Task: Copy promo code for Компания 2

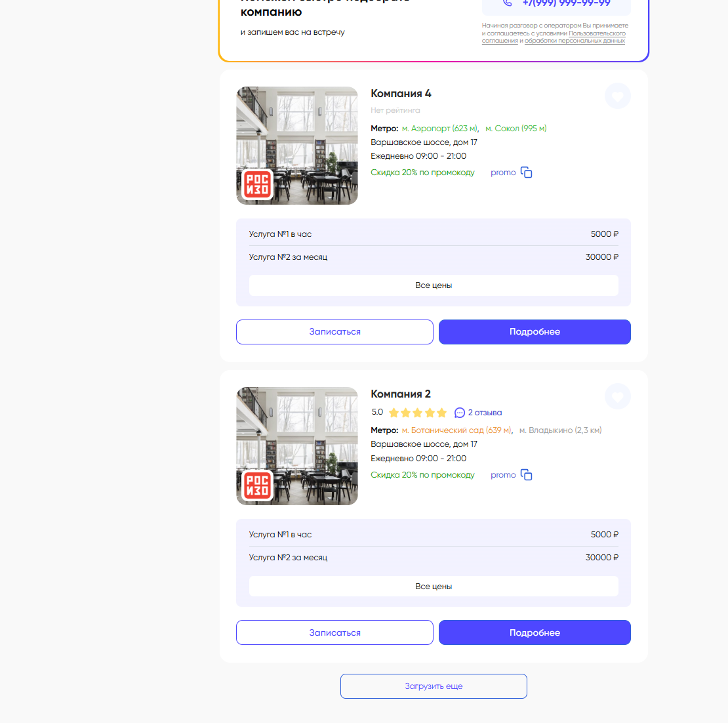Action: [x=526, y=474]
